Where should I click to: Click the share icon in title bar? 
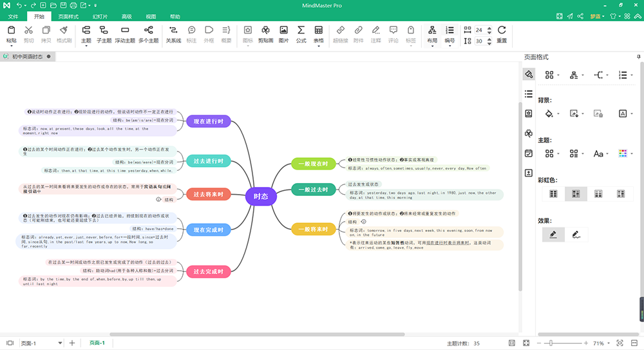580,16
